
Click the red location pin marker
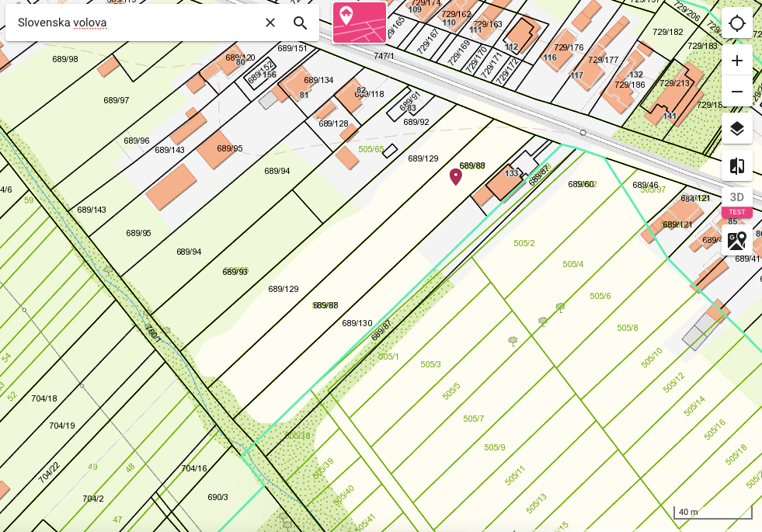[x=456, y=176]
